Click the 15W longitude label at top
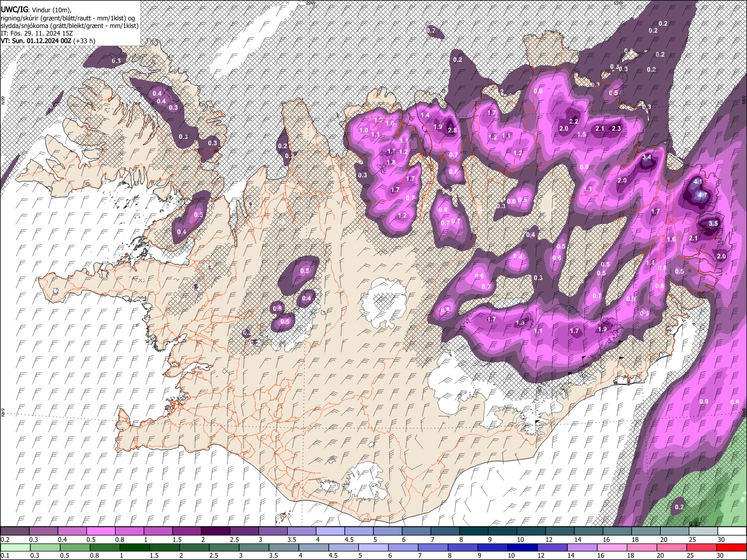Screen dimensions: 747x560 618,3
